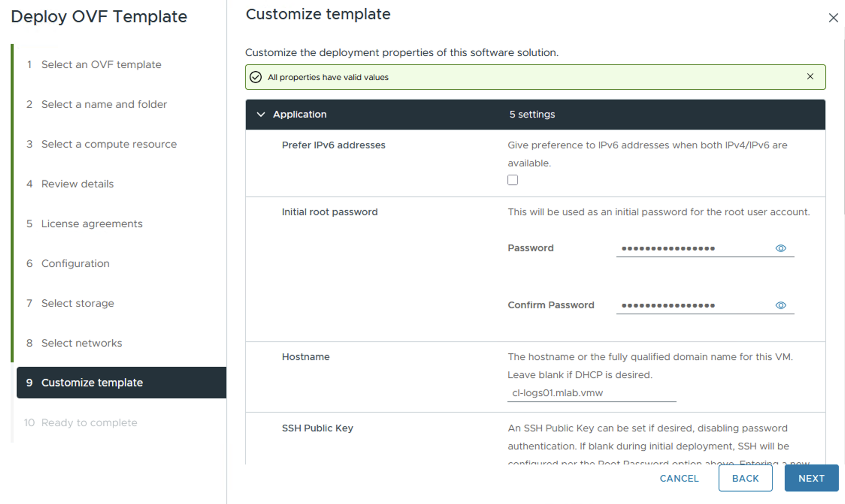The width and height of the screenshot is (845, 504).
Task: Open the License agreements step
Action: 92,224
